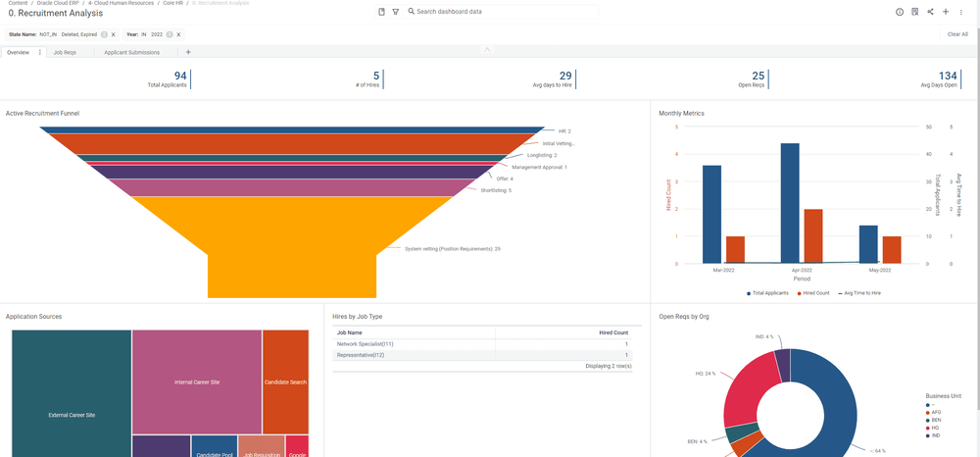The height and width of the screenshot is (457, 980).
Task: Toggle Avg Time to Hire legend entry
Action: pos(858,292)
